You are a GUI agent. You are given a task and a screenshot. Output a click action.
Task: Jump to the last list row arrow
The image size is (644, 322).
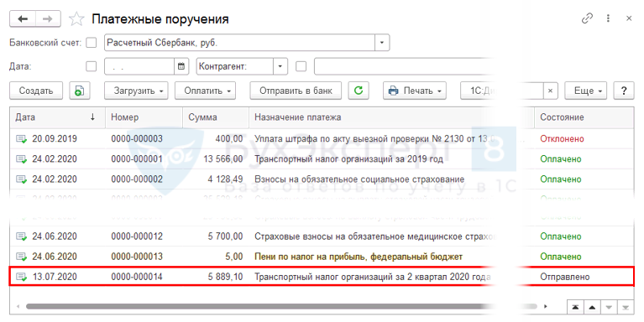tap(626, 307)
